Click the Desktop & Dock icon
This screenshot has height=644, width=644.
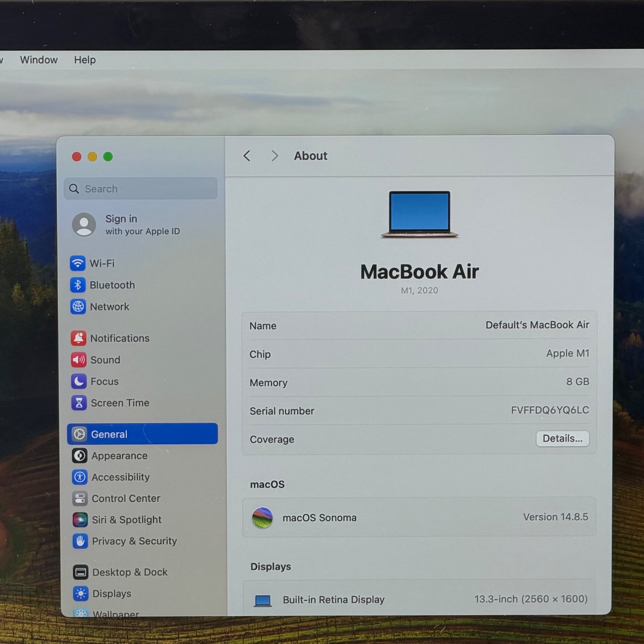click(x=81, y=572)
